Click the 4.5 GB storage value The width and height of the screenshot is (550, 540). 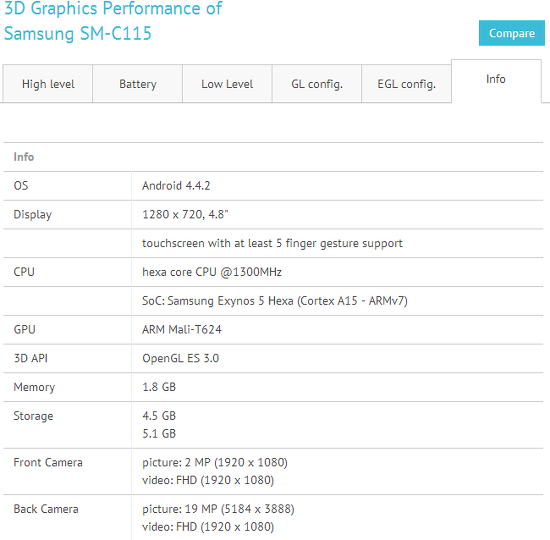click(x=159, y=416)
